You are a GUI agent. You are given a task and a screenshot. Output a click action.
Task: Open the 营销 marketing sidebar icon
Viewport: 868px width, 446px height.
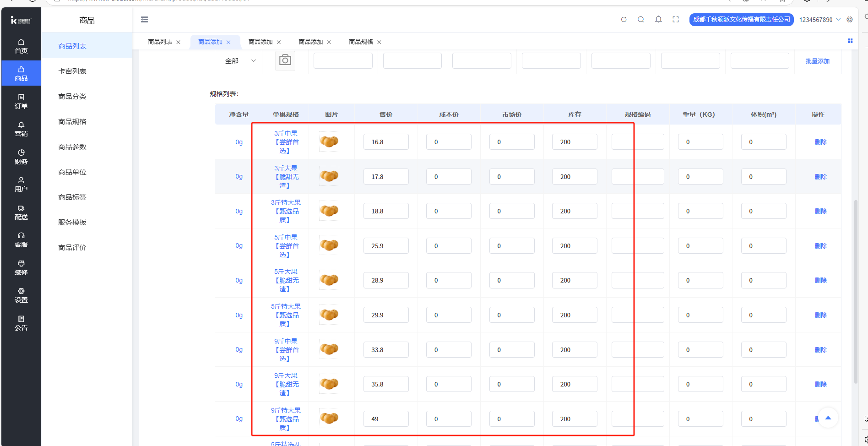[x=21, y=129]
